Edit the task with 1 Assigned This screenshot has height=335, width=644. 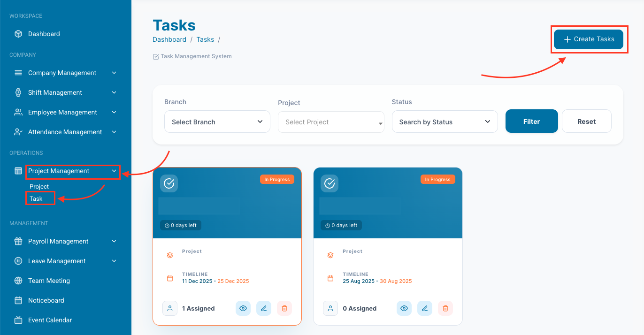(264, 308)
